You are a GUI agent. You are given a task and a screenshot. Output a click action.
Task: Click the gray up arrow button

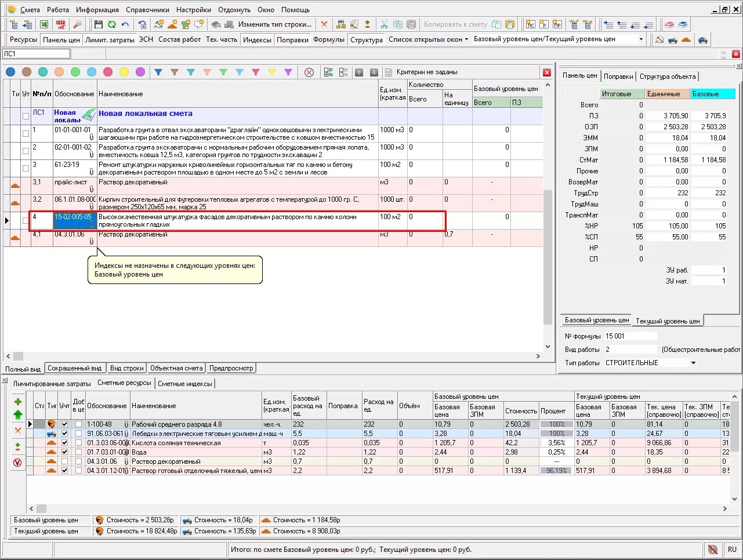(359, 72)
